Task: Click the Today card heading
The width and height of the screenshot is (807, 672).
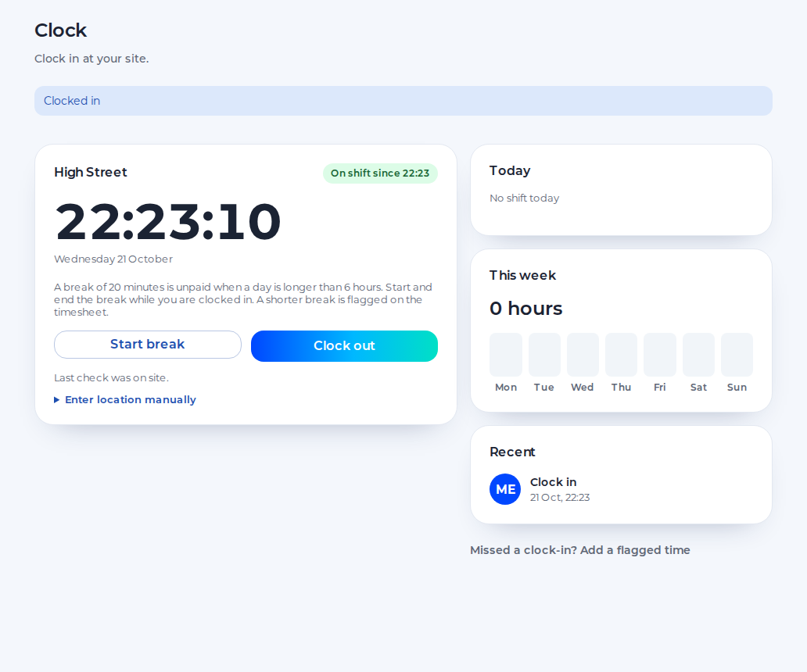Action: (510, 170)
